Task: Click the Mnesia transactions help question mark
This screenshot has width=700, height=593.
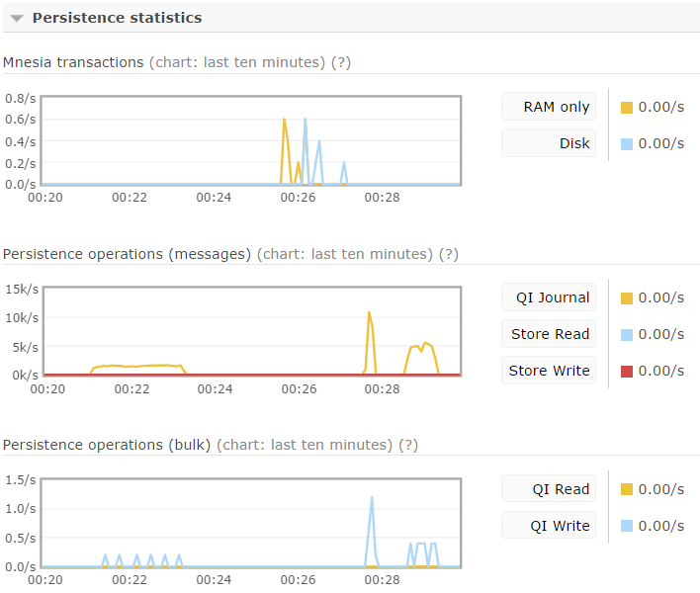Action: 341,62
